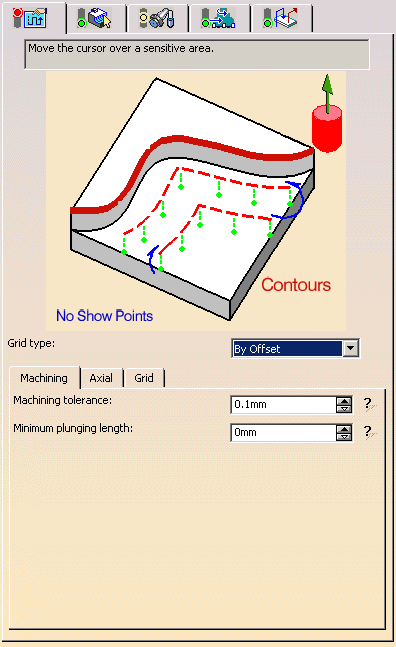This screenshot has width=396, height=647.
Task: Switch to the Grid tab
Action: [x=144, y=378]
